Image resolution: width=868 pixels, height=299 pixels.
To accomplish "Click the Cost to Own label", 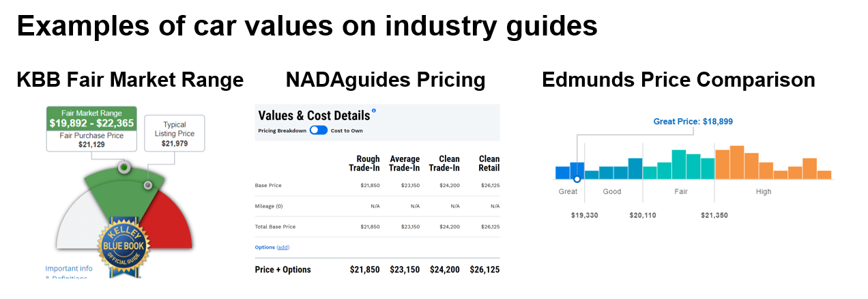I will [x=347, y=130].
